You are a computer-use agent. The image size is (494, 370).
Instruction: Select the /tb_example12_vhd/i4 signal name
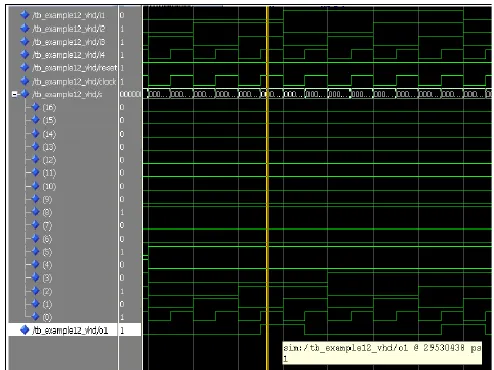(68, 55)
